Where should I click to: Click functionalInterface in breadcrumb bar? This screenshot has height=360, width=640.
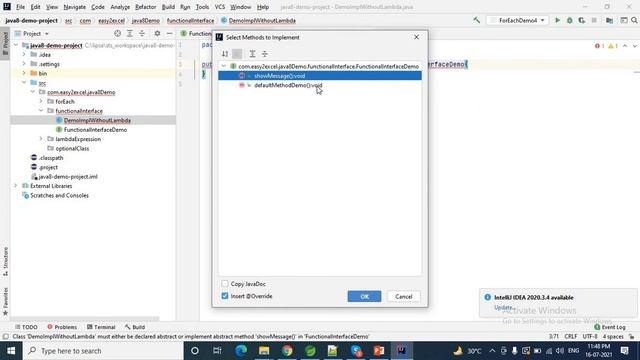tap(190, 20)
